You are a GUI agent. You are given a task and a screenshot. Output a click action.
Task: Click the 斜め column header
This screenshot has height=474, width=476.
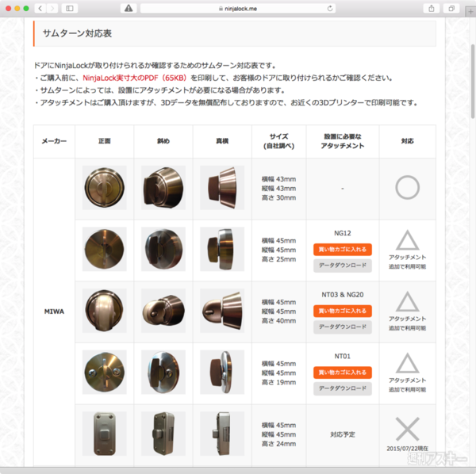click(163, 141)
